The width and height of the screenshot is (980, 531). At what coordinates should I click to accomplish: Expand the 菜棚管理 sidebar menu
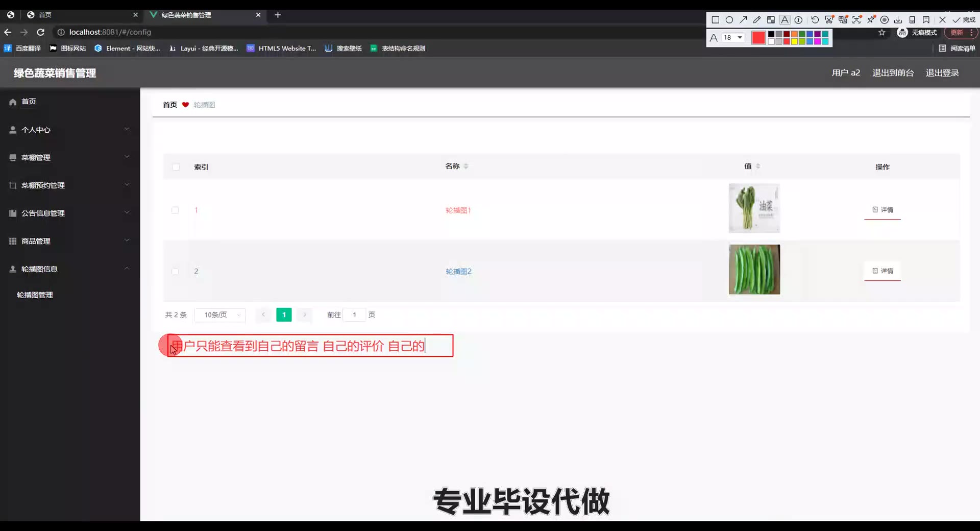click(70, 157)
